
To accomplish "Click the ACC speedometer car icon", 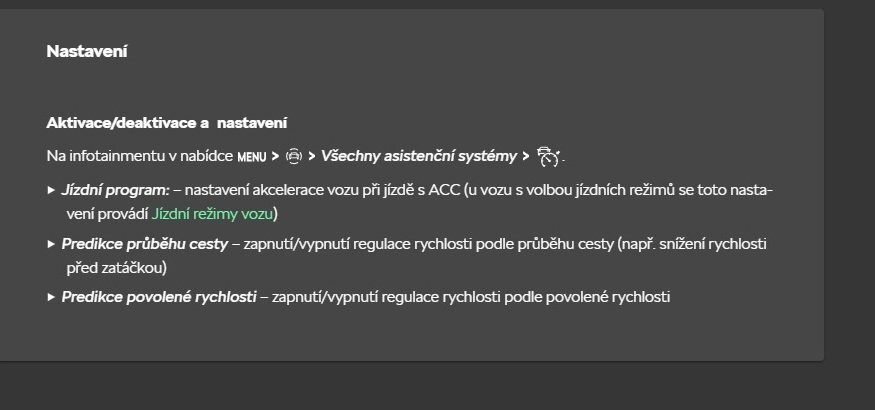I will [x=548, y=156].
